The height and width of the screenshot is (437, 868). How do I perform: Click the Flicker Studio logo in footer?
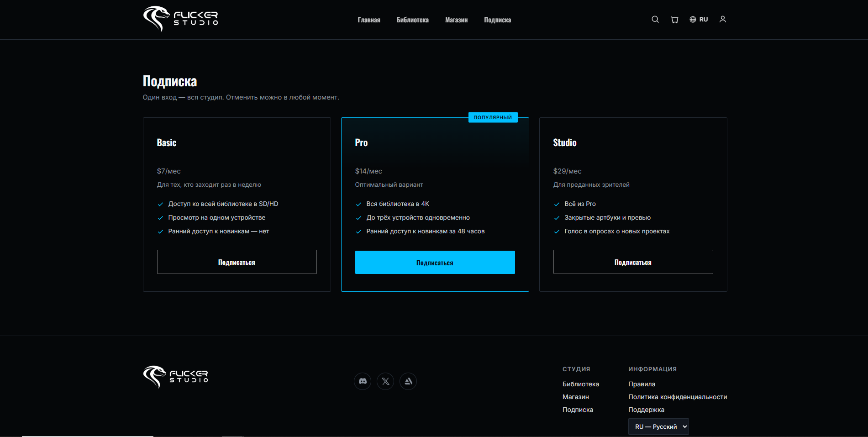(176, 377)
